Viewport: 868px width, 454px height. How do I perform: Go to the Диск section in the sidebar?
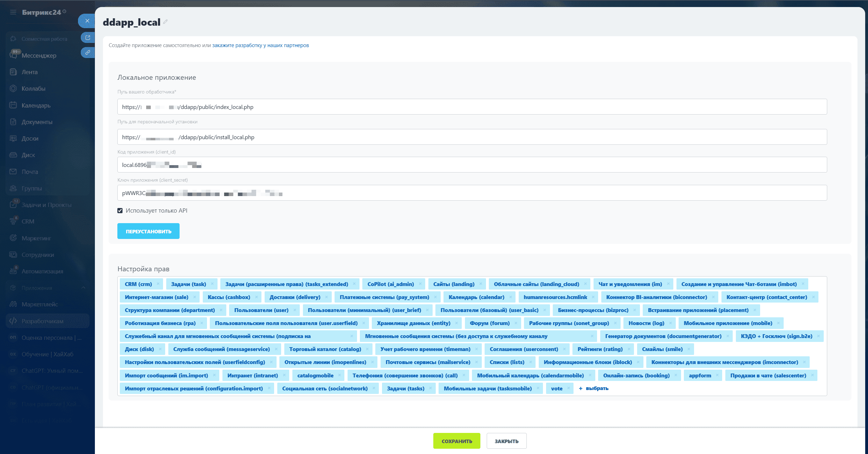[x=28, y=155]
